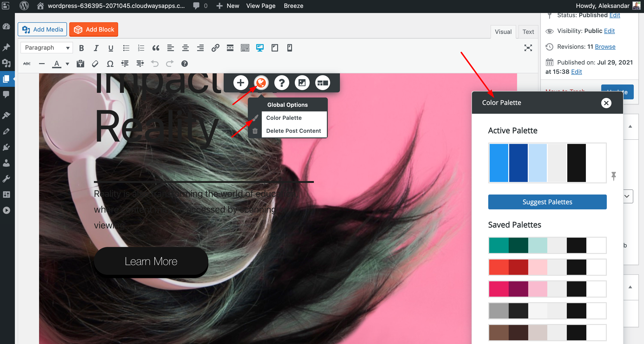Screen dimensions: 644x344
Task: Click the desktop preview monitor icon
Action: [260, 48]
